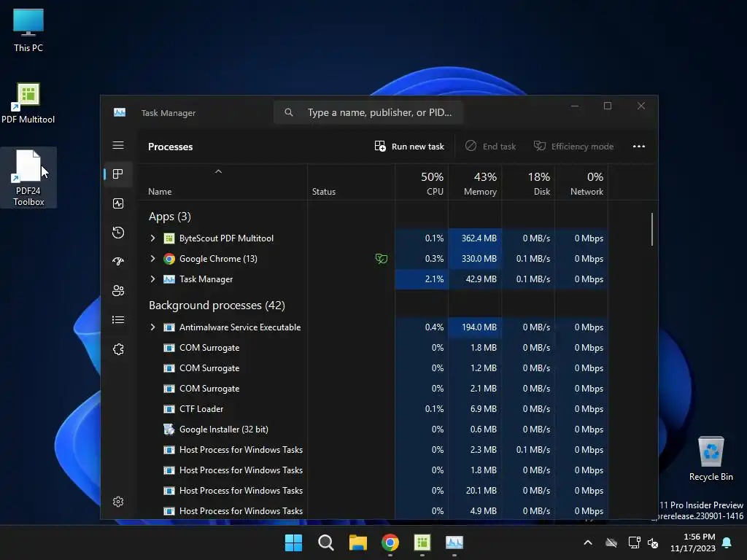
Task: Click the Efficiency mode button
Action: [573, 146]
